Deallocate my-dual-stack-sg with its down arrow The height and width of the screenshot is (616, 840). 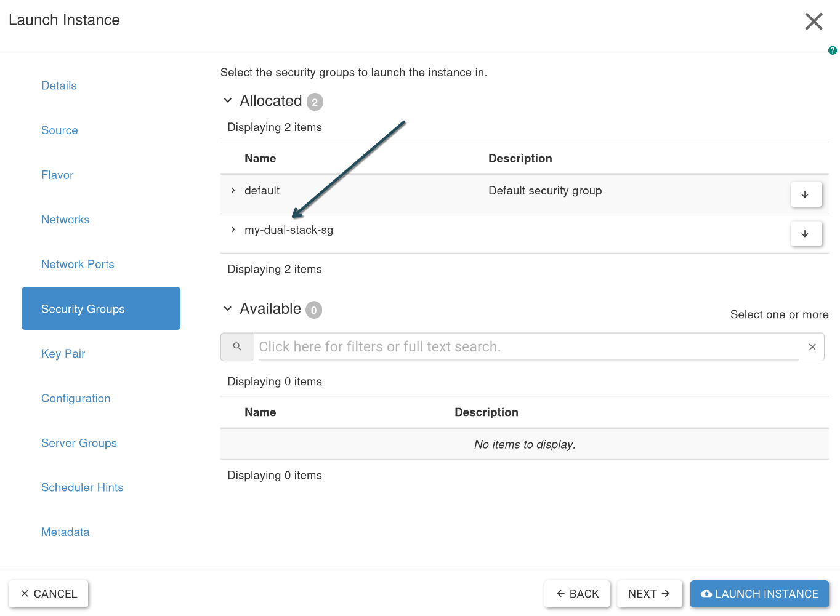pos(806,234)
